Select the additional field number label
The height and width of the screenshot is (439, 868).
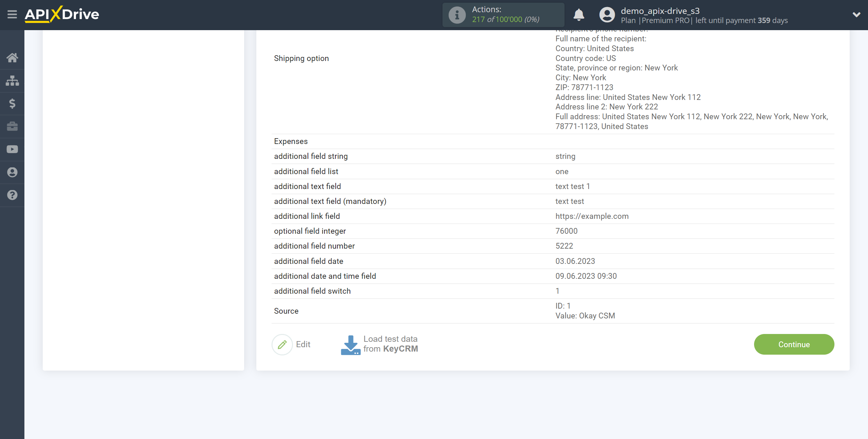click(x=314, y=246)
